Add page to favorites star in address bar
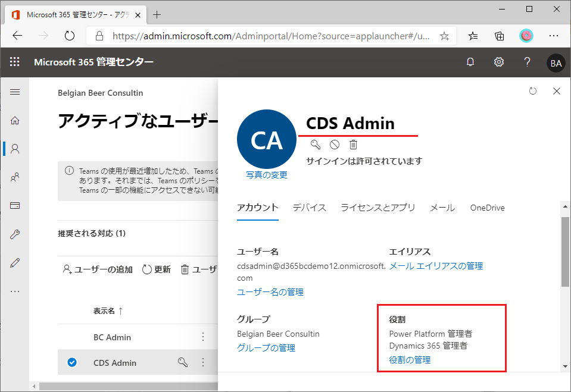The width and height of the screenshot is (571, 392). pos(444,36)
